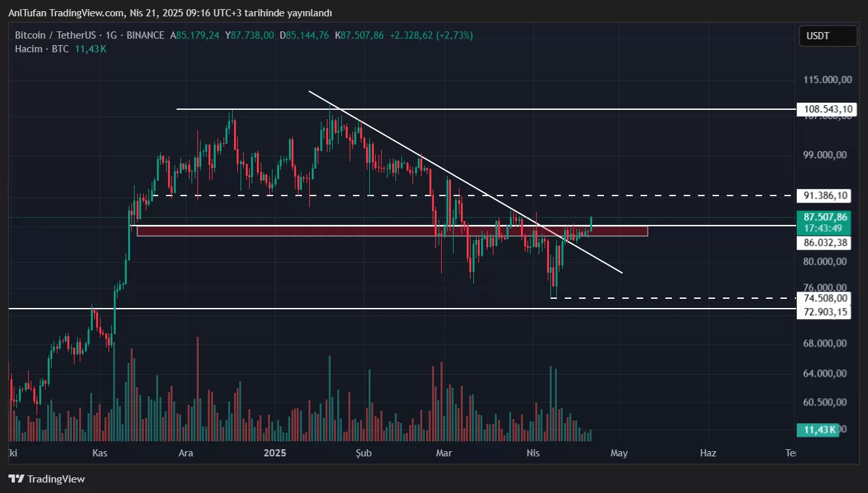Screen dimensions: 868x493
Task: Click the 68.000,00 axis value
Action: point(825,343)
